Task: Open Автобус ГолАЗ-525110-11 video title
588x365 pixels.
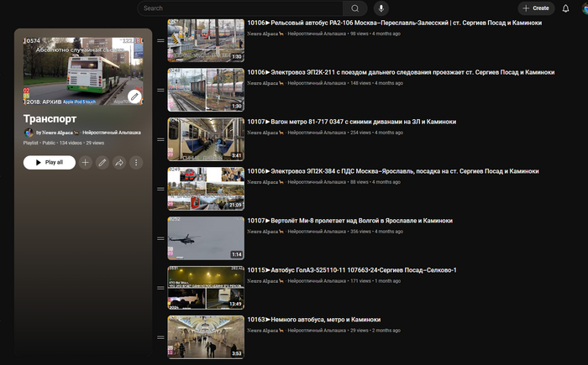Action: 351,270
